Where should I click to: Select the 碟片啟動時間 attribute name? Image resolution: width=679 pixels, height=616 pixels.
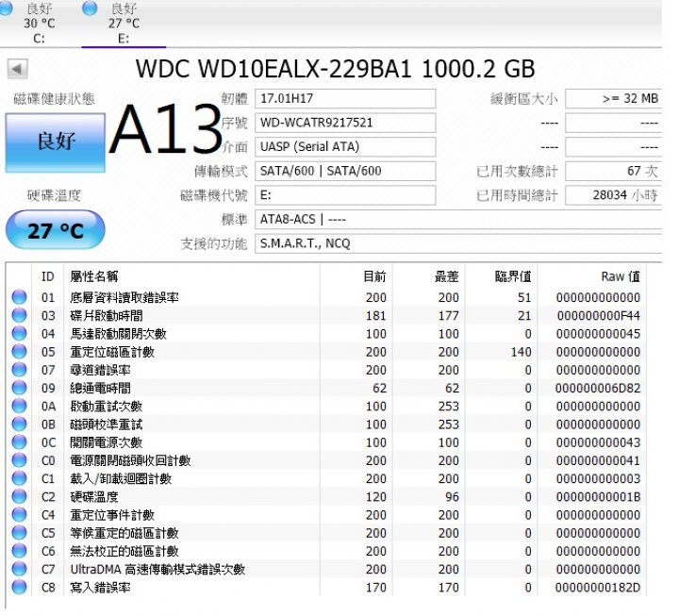(107, 316)
